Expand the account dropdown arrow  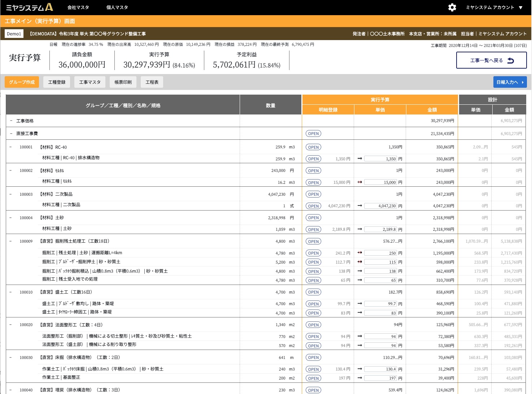[x=520, y=8]
